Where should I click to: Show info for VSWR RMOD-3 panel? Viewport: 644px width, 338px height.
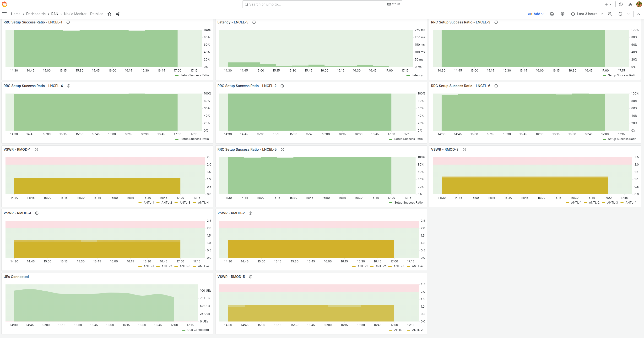(464, 149)
